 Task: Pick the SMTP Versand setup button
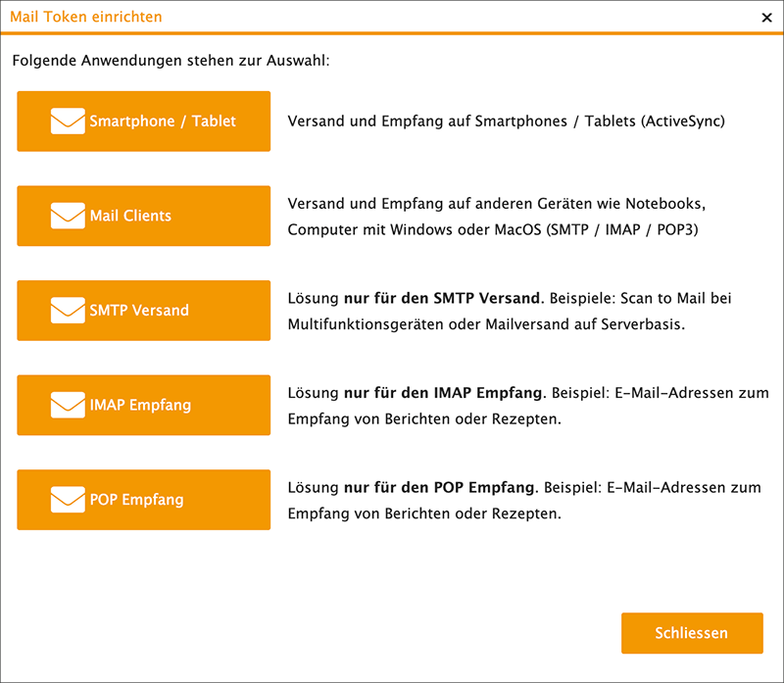click(143, 311)
